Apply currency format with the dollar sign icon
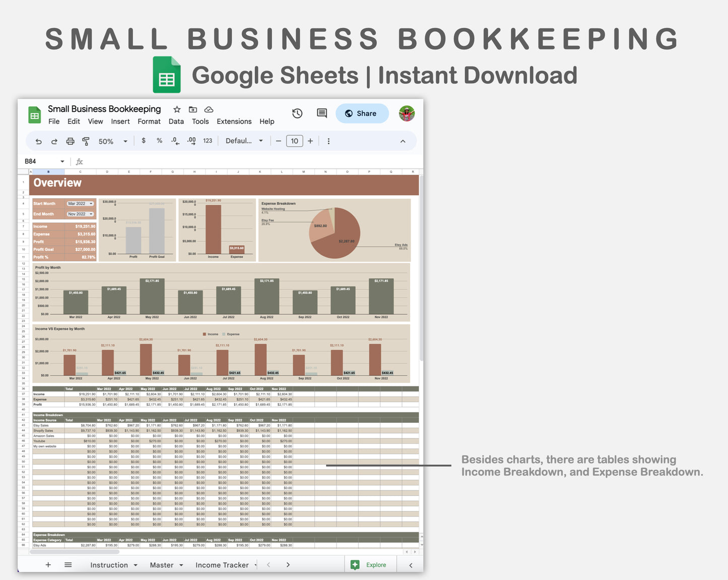Screen dimensions: 728x580 click(x=144, y=141)
